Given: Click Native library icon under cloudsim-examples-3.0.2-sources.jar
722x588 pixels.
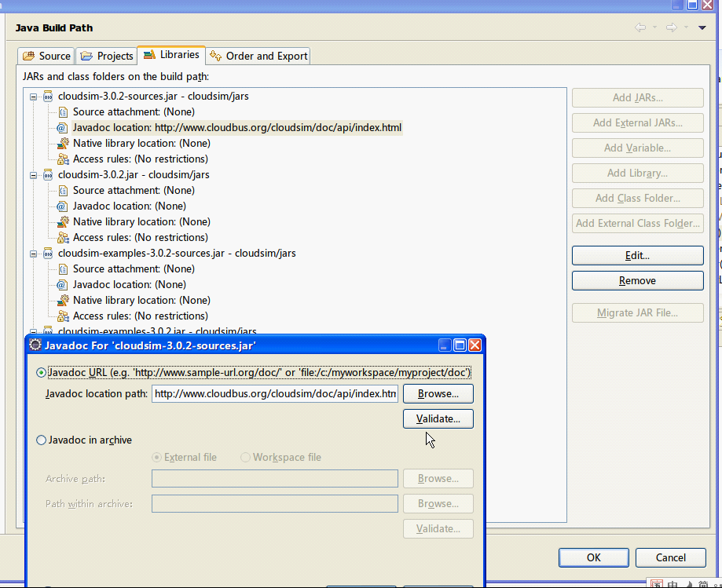Looking at the screenshot, I should (63, 301).
